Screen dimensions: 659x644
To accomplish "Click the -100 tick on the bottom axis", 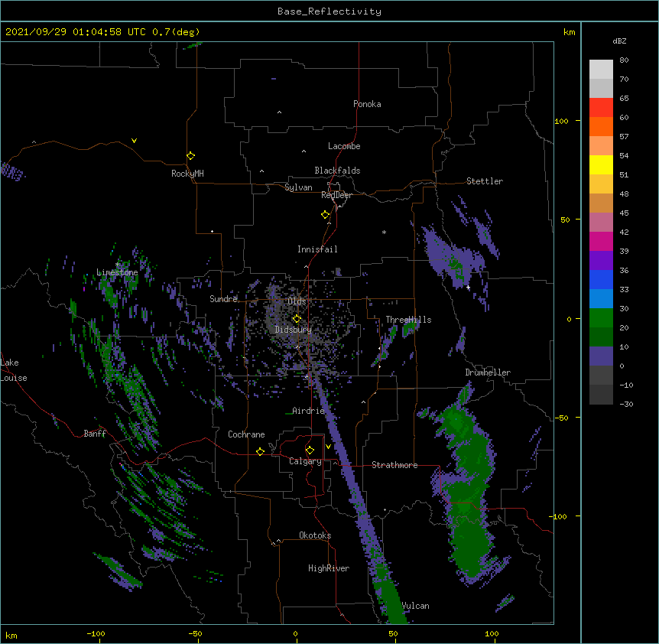I will point(96,633).
